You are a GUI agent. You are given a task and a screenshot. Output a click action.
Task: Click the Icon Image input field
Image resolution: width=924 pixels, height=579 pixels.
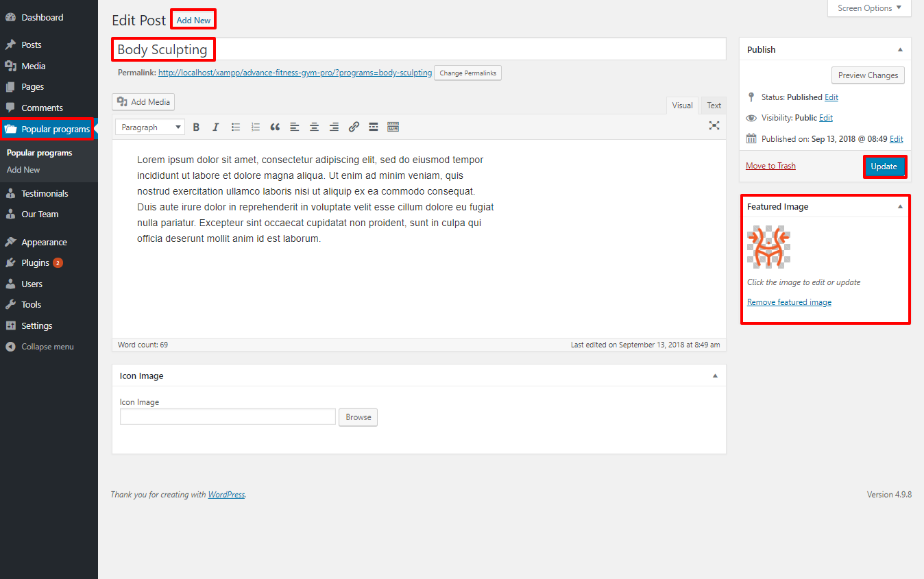coord(228,417)
